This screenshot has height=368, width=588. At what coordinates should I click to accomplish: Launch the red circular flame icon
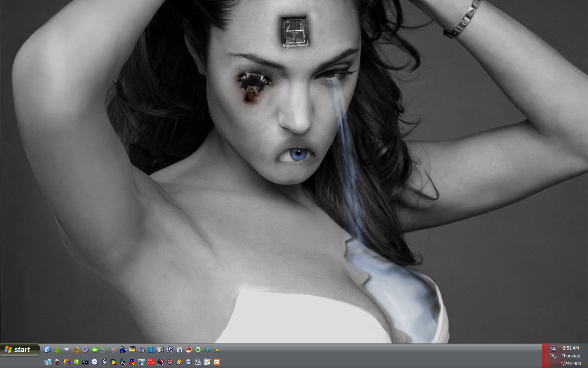[x=188, y=350]
